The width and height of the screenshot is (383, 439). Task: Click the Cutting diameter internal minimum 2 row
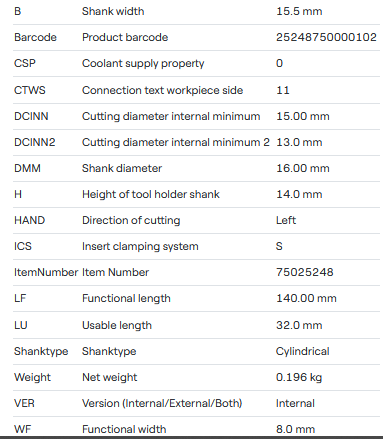tap(196, 142)
